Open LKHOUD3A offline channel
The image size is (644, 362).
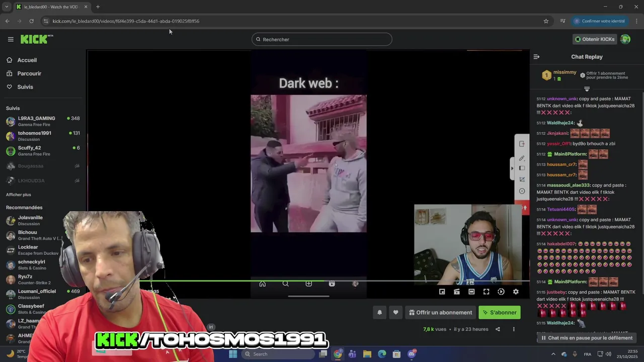43,180
